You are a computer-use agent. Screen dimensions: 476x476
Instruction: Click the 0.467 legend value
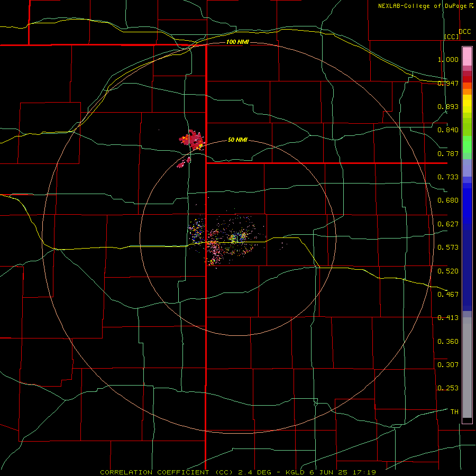[x=448, y=295]
